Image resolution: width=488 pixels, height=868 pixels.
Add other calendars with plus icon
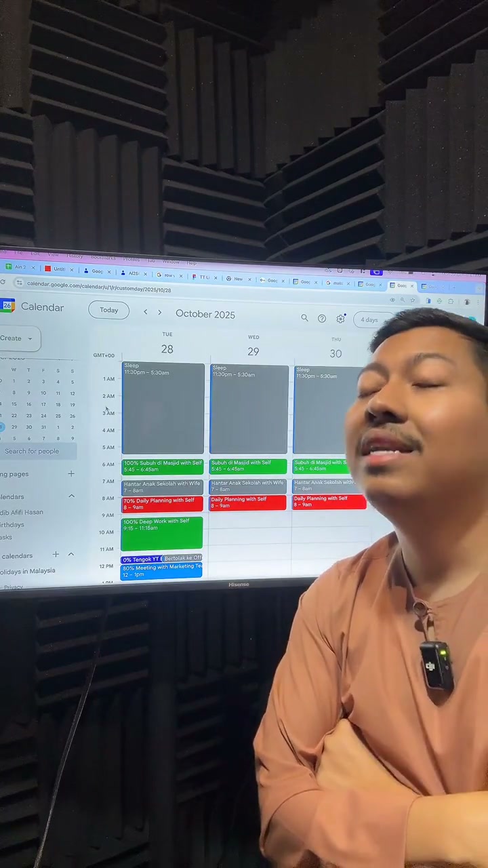point(56,555)
